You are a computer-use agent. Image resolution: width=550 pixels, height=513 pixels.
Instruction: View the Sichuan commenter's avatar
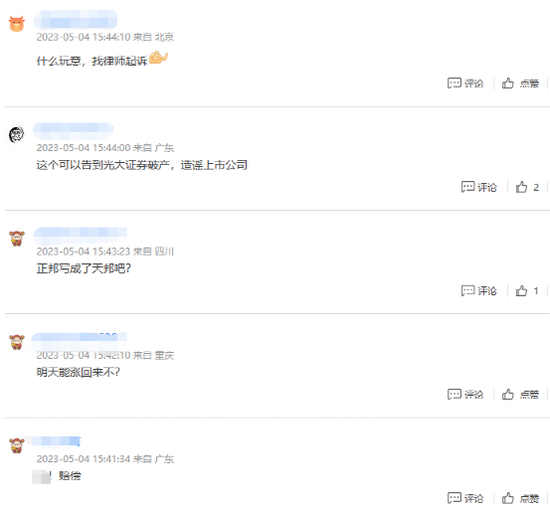(16, 238)
